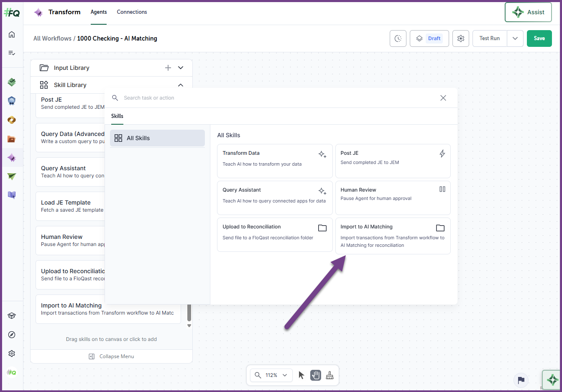The width and height of the screenshot is (562, 392).
Task: Open workflow history clock button
Action: point(398,38)
